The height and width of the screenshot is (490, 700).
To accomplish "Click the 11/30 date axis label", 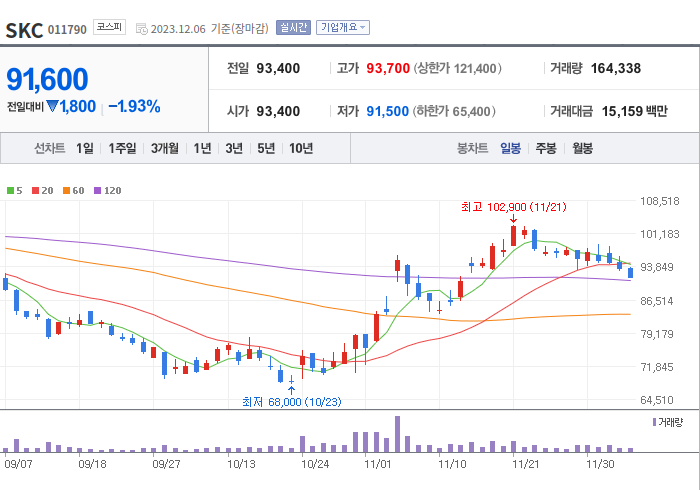I will click(600, 464).
